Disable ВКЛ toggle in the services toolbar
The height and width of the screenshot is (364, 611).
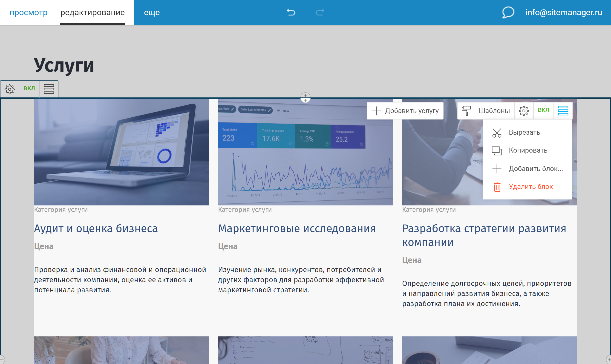(x=544, y=110)
